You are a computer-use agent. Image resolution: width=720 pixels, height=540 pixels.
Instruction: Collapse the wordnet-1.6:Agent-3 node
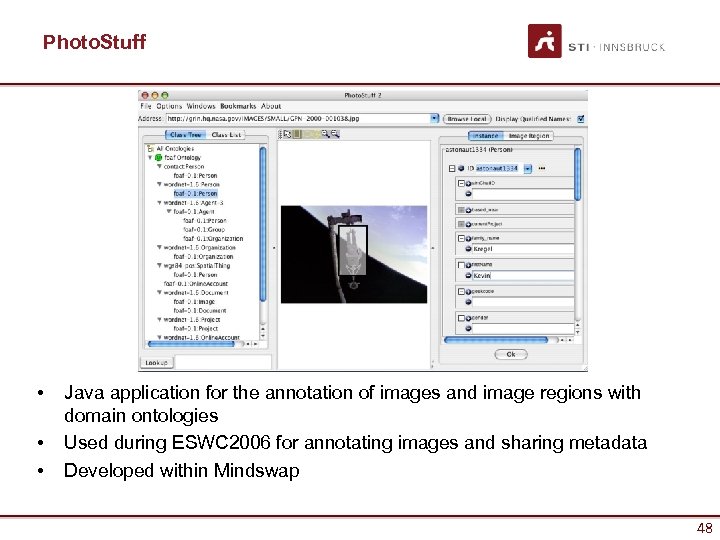pos(159,202)
